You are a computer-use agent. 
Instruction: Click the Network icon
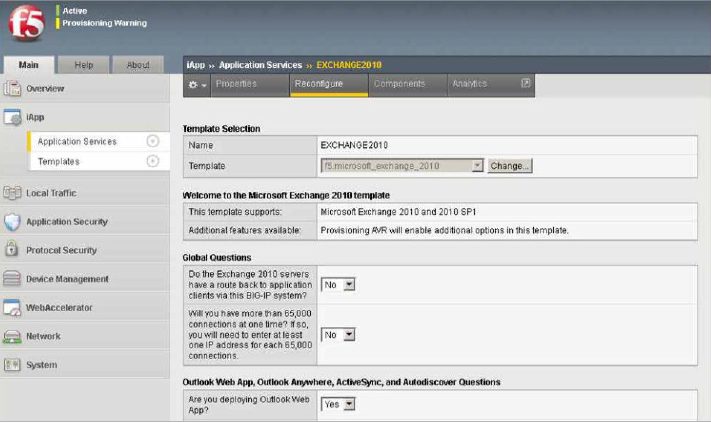[12, 336]
